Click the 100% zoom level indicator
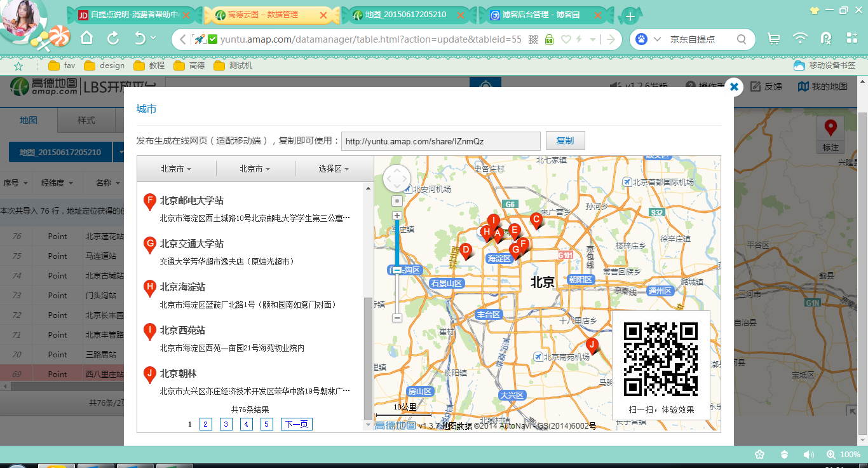The height and width of the screenshot is (468, 868). click(x=843, y=455)
